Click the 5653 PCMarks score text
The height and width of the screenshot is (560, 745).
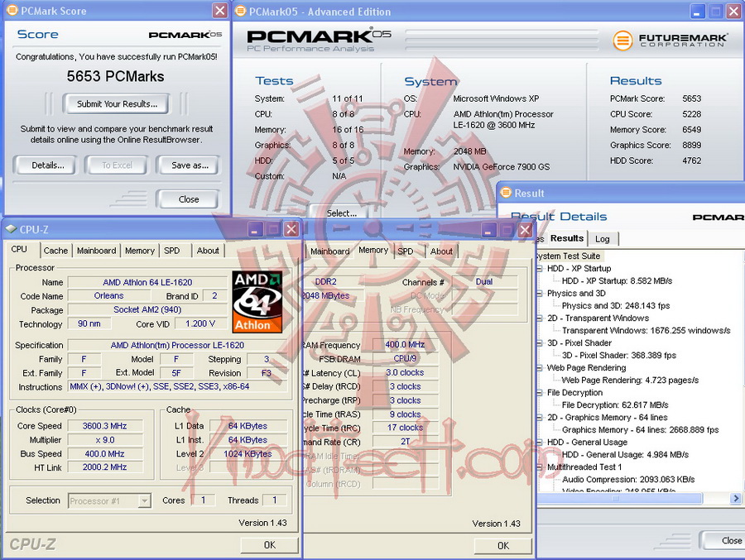tap(115, 76)
